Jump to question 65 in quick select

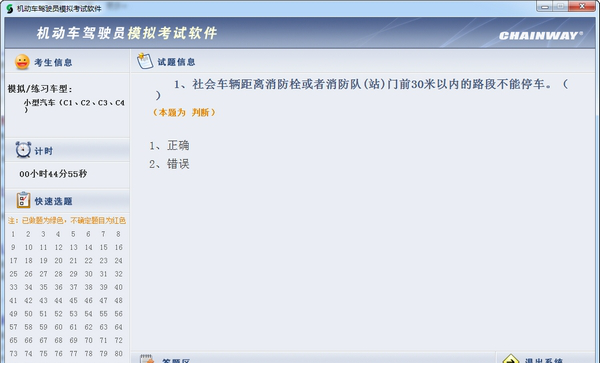(x=13, y=340)
